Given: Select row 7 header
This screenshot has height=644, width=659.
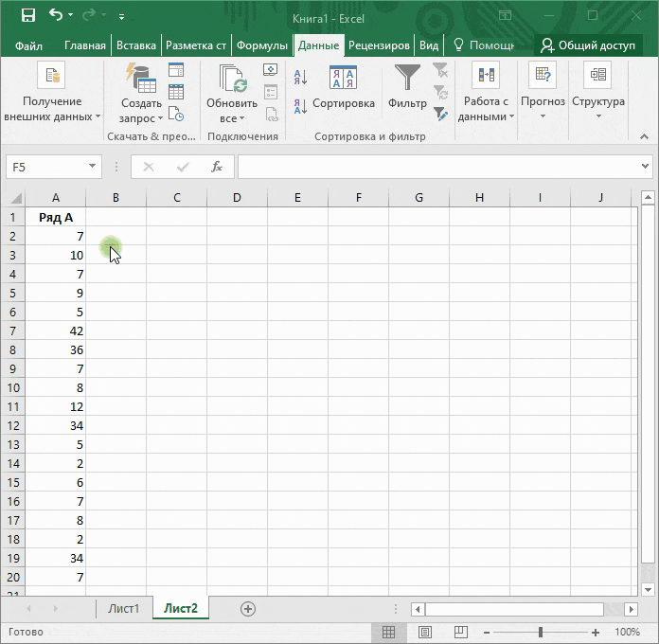Looking at the screenshot, I should (12, 331).
